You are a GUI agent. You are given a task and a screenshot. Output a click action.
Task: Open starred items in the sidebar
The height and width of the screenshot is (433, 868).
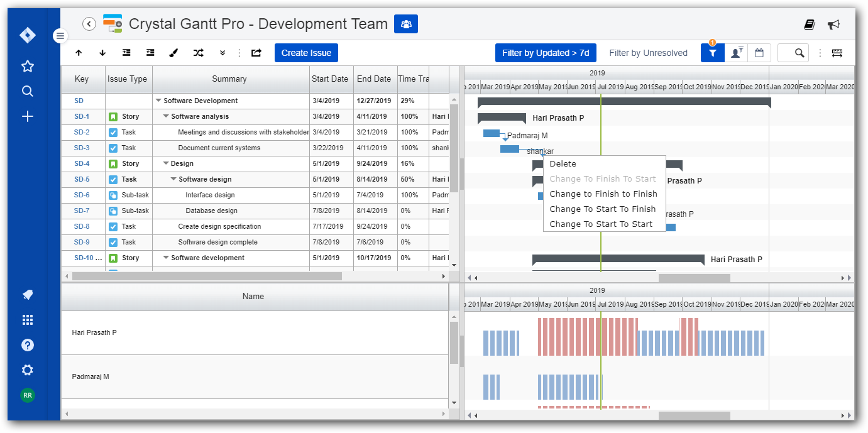(x=28, y=66)
